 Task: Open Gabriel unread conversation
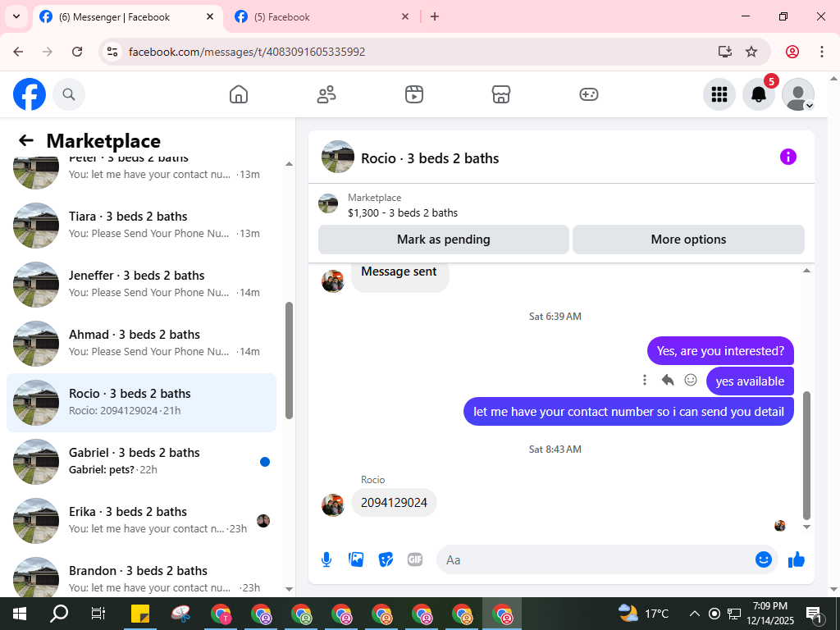pos(141,461)
